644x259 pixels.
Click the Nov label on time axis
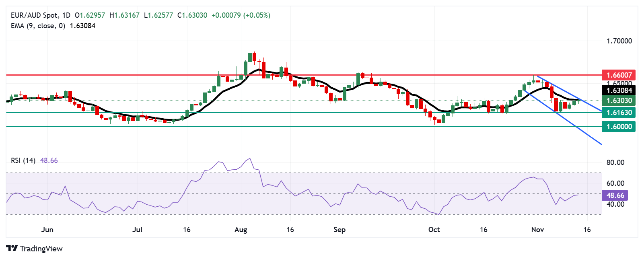click(x=537, y=230)
